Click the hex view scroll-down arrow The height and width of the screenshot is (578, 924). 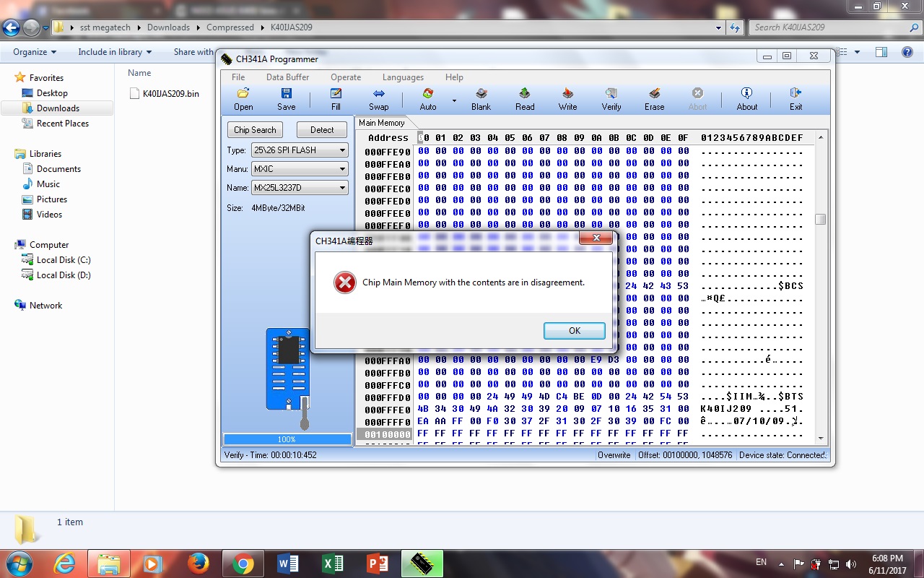820,438
